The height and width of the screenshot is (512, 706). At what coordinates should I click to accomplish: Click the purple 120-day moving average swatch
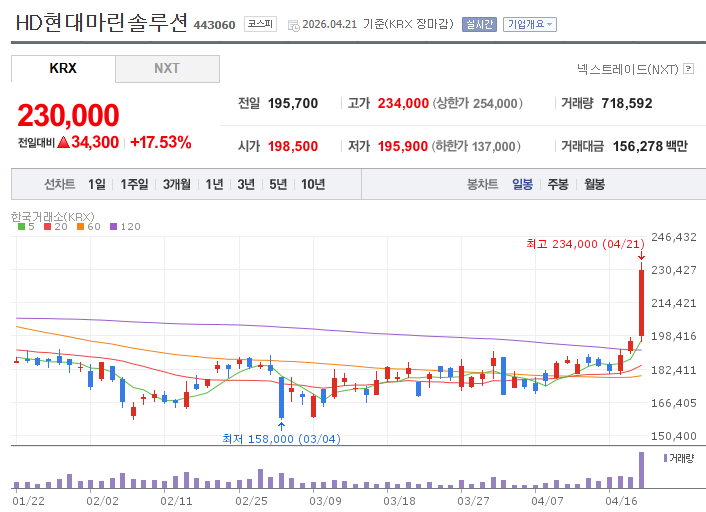[113, 227]
